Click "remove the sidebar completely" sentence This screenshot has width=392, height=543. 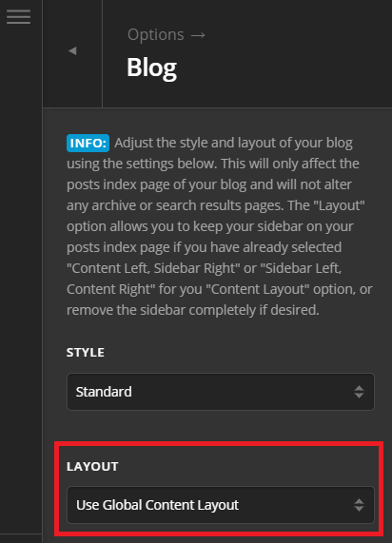coord(162,310)
